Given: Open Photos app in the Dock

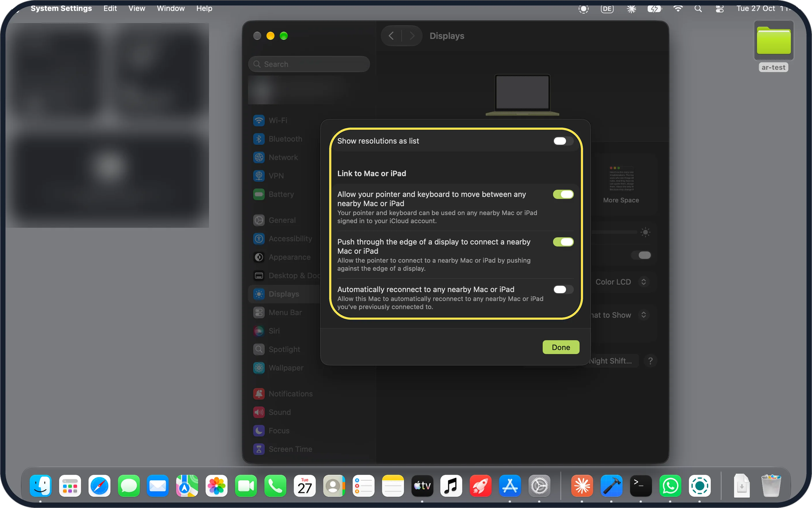Looking at the screenshot, I should click(x=217, y=486).
